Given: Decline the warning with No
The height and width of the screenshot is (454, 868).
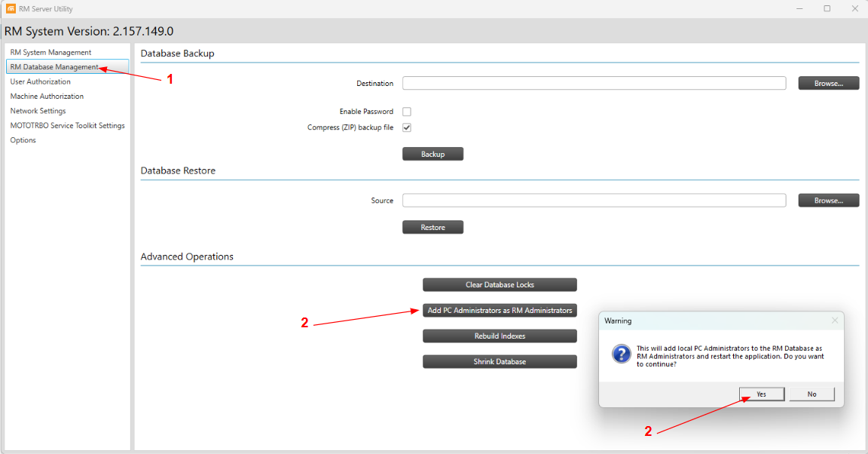Looking at the screenshot, I should pos(811,394).
